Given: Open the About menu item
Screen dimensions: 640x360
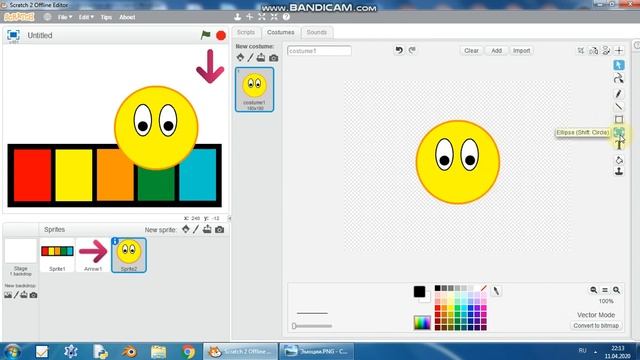Looking at the screenshot, I should (127, 17).
